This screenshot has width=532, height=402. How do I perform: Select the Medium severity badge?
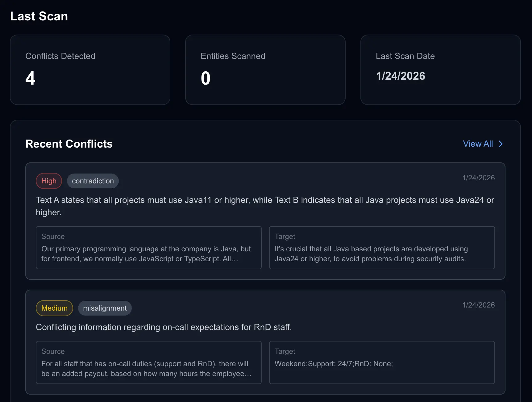(54, 308)
